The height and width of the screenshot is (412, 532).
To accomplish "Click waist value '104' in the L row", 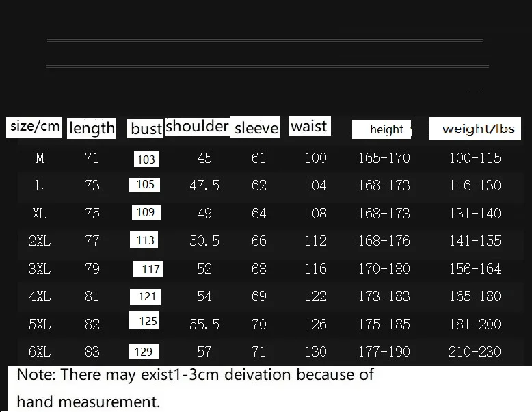I will coord(316,185).
